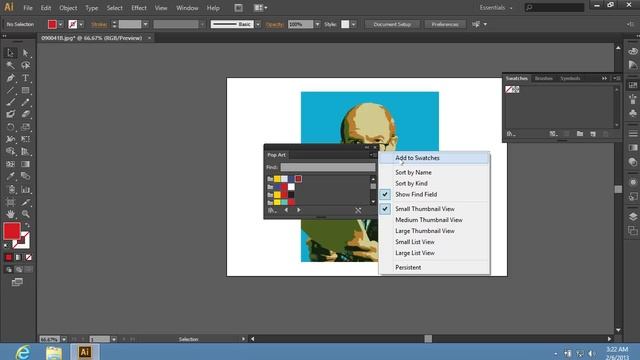Screen dimensions: 640x360
Task: Click the large red Fill color box
Action: pyautogui.click(x=12, y=231)
